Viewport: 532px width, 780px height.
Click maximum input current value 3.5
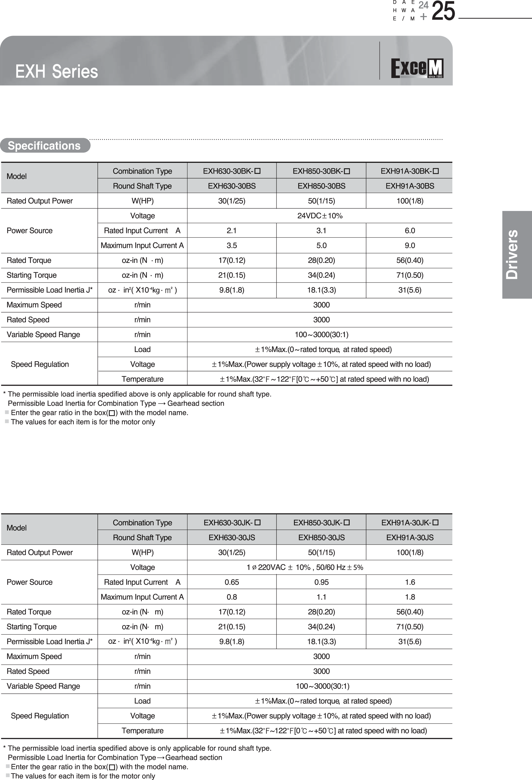(232, 245)
